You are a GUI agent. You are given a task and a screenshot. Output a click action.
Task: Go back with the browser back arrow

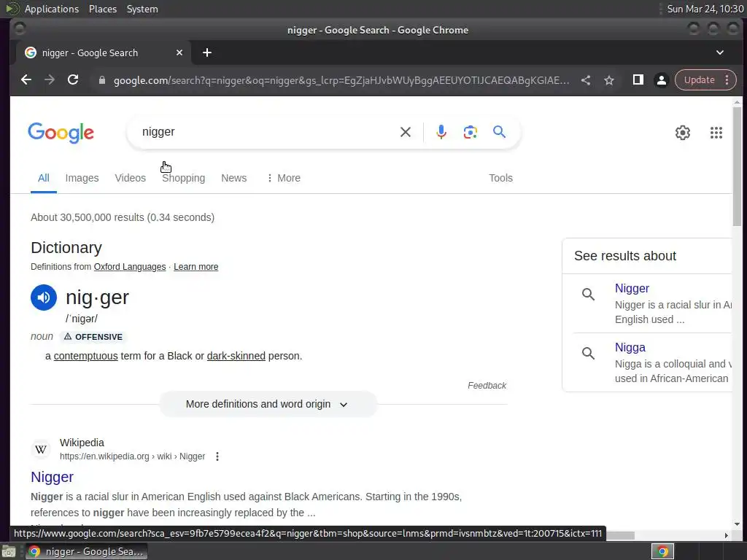point(26,80)
